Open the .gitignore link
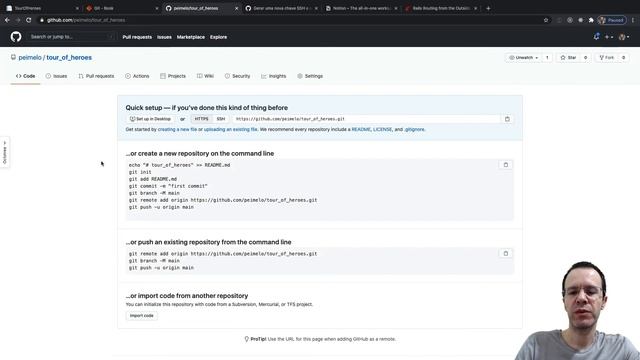Image resolution: width=640 pixels, height=360 pixels. pyautogui.click(x=414, y=129)
